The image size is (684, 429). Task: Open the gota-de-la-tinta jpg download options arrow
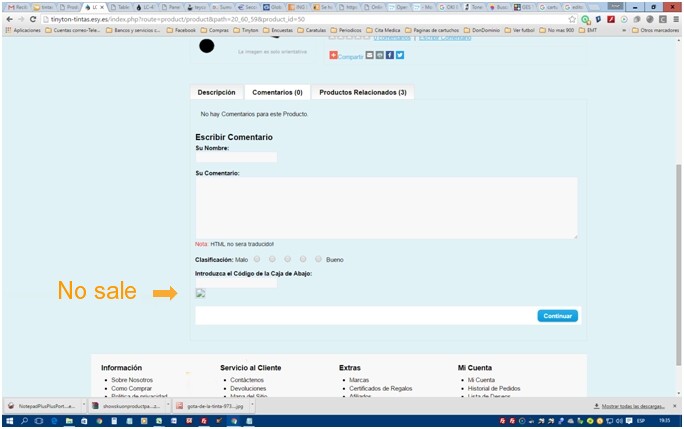(x=252, y=405)
